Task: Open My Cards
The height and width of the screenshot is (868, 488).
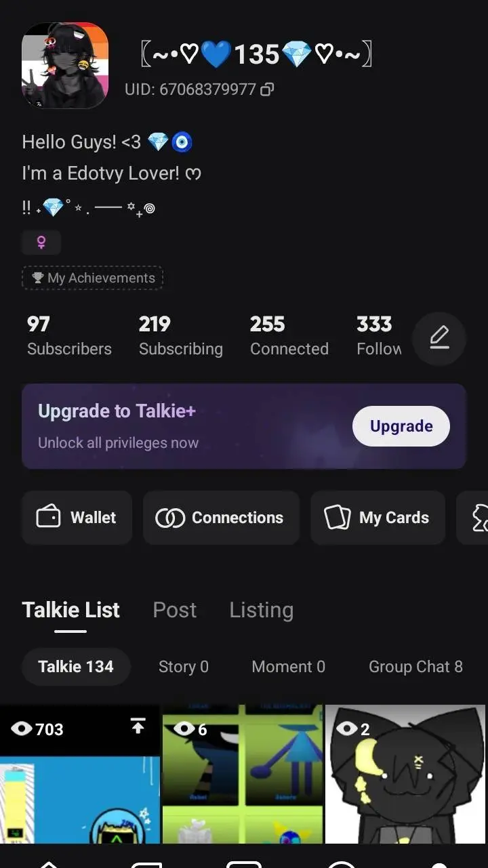Action: pyautogui.click(x=378, y=518)
